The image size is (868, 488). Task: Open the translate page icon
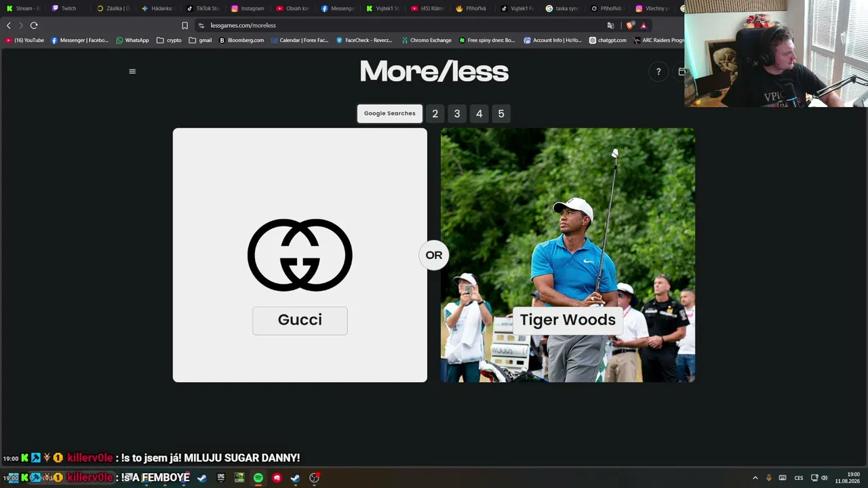tap(610, 25)
